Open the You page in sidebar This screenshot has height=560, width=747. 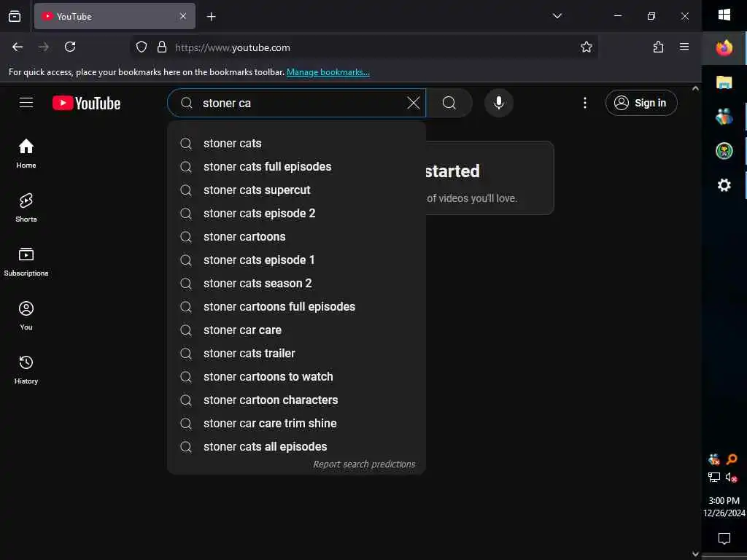coord(26,315)
